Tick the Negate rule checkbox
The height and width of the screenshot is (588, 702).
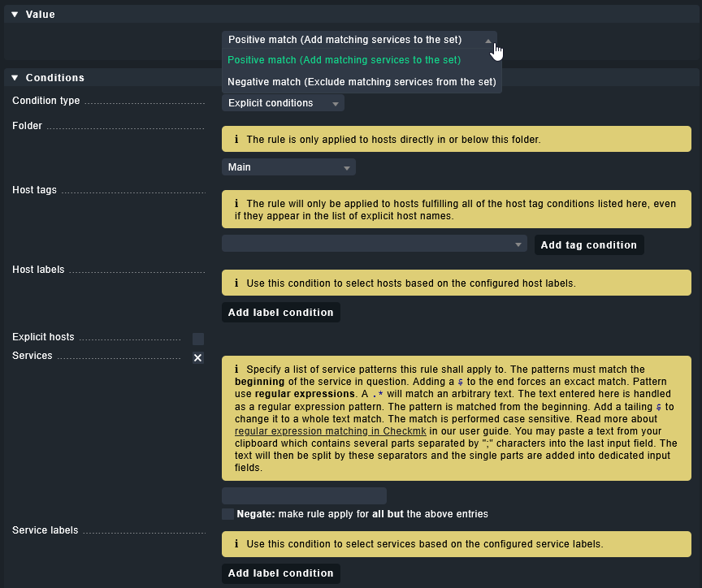[x=227, y=514]
